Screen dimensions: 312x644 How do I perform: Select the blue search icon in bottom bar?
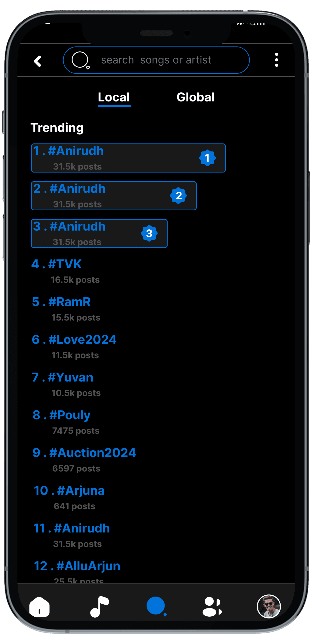pos(157,606)
